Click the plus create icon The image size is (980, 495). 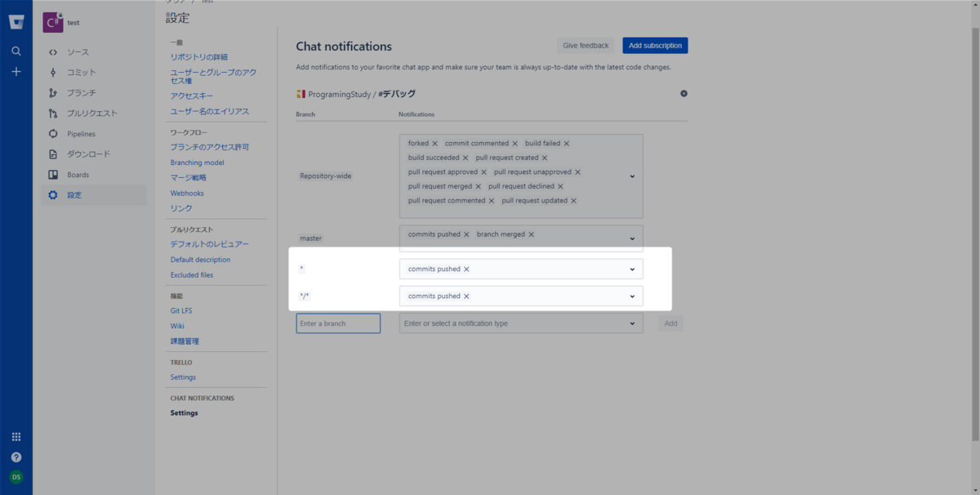coord(16,72)
